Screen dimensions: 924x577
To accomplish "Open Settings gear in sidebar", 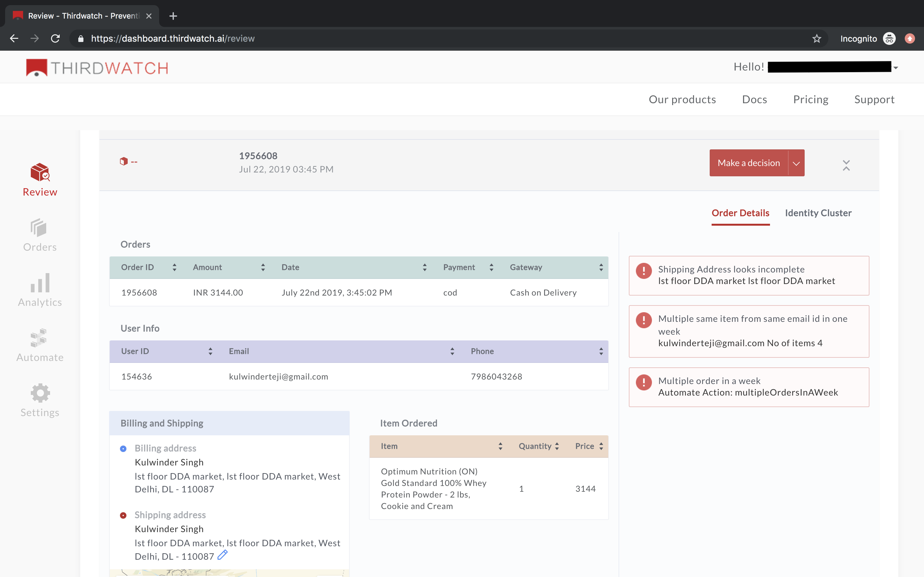I will [40, 393].
